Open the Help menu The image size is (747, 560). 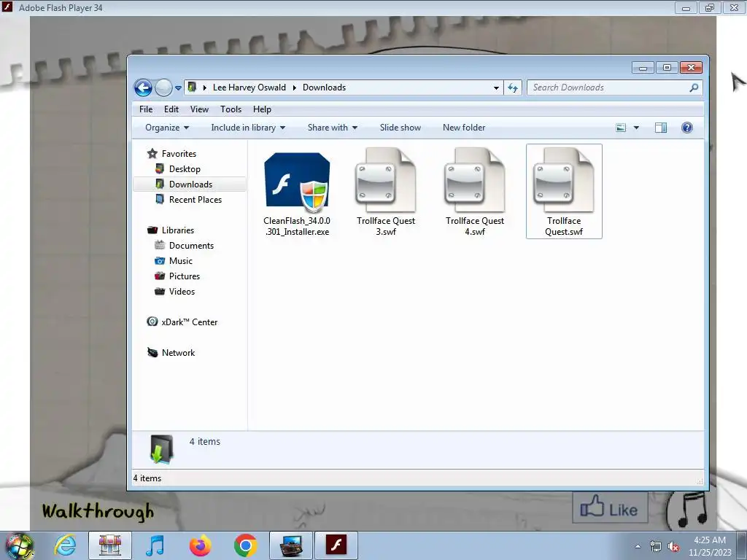(x=262, y=109)
